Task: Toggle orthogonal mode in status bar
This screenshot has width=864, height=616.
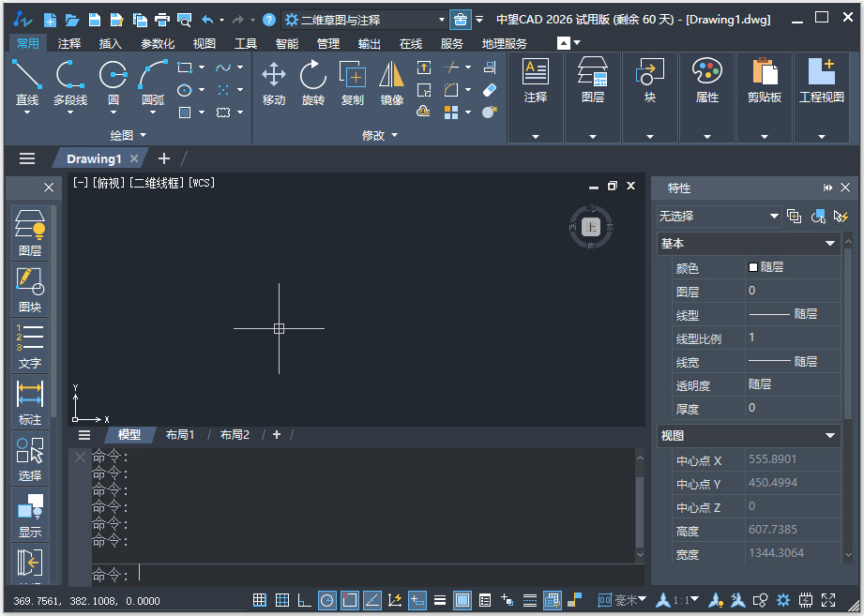Action: [x=305, y=600]
